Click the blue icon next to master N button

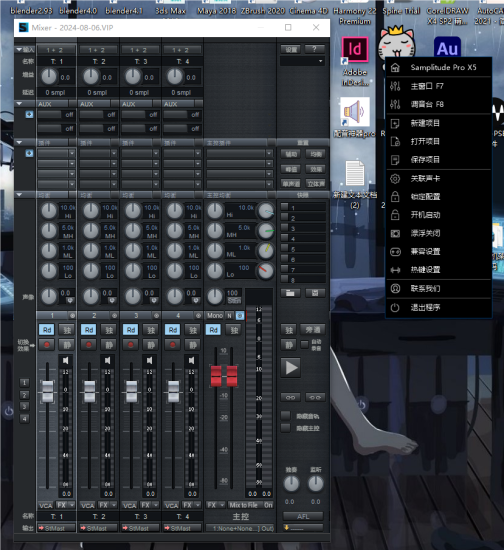pyautogui.click(x=240, y=316)
